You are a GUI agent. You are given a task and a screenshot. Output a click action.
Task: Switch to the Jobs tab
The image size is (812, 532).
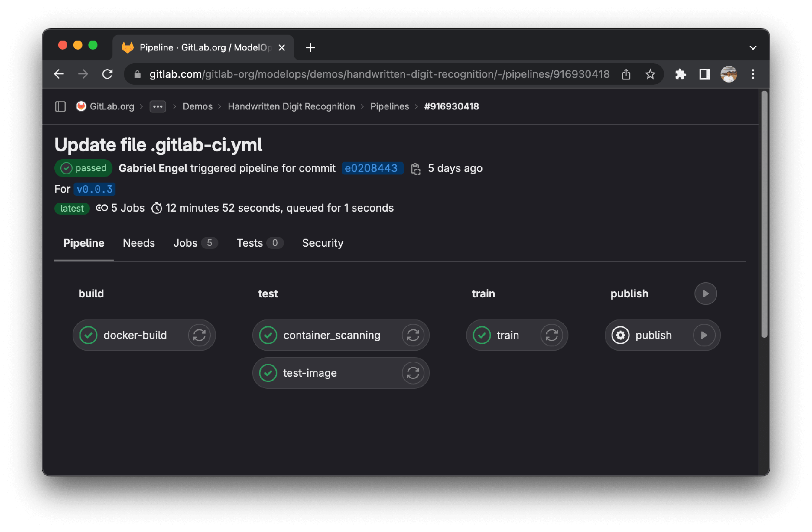195,243
